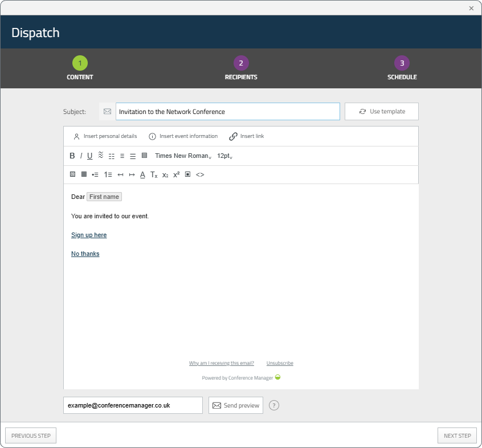Go to the Recipients step tab
The width and height of the screenshot is (482, 448).
coord(241,68)
